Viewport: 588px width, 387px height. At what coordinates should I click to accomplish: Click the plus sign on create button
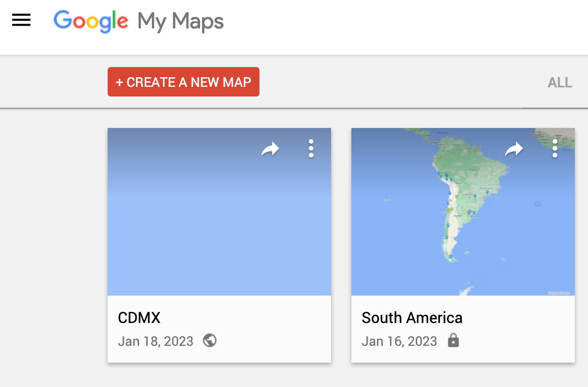120,82
